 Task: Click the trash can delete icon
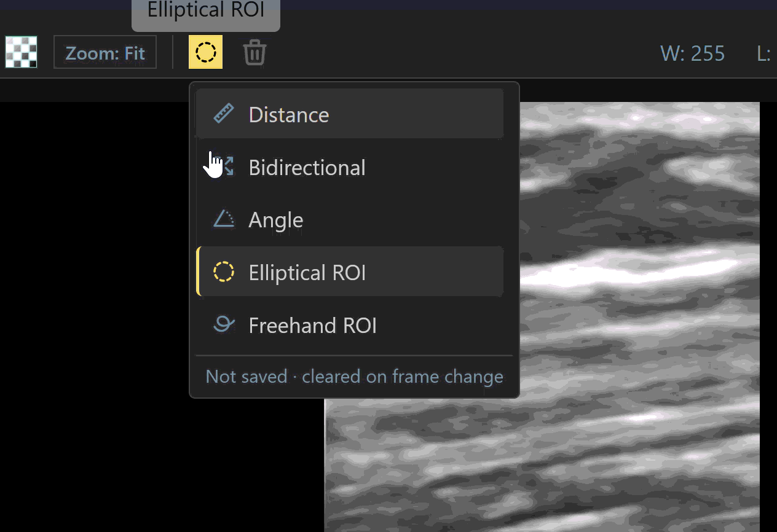[x=254, y=52]
